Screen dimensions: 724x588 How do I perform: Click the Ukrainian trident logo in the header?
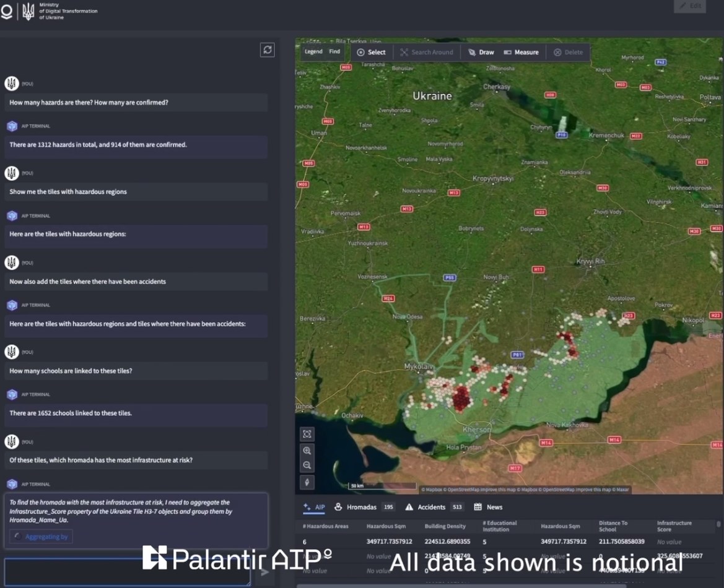click(x=28, y=11)
